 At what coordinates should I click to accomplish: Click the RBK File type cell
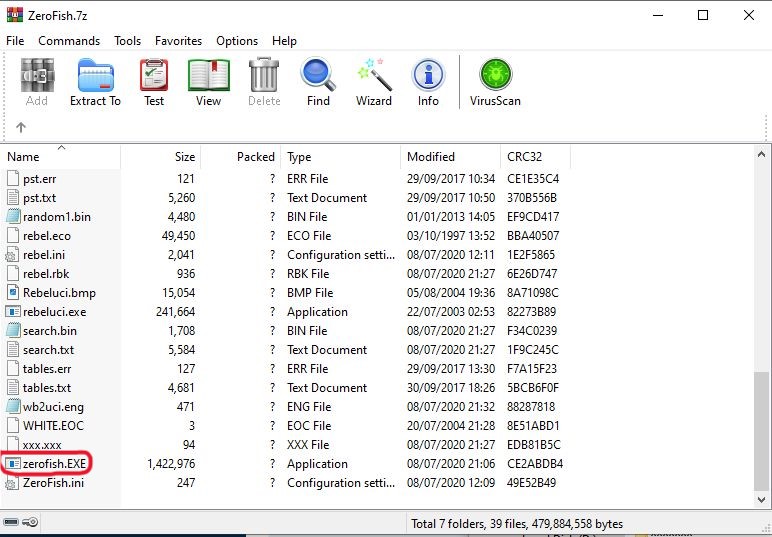pos(308,274)
